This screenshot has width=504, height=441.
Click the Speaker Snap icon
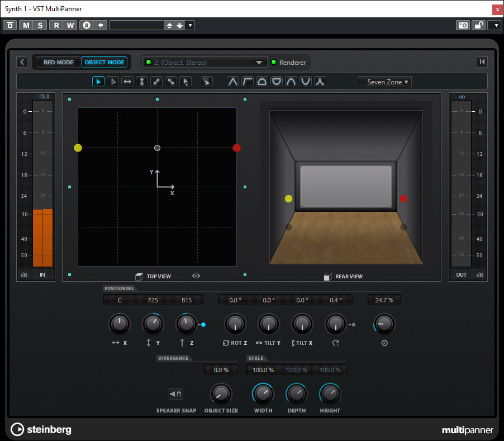click(175, 395)
